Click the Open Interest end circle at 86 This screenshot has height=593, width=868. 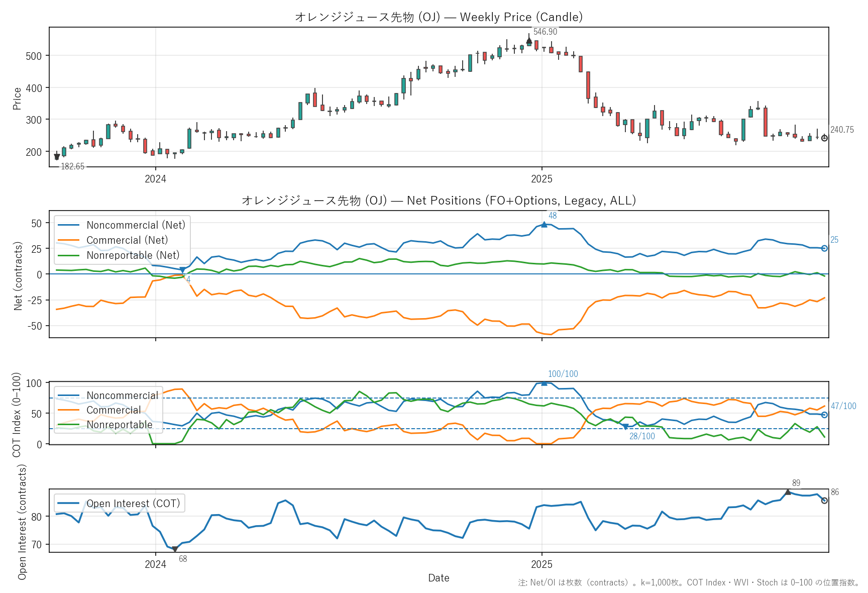(824, 501)
